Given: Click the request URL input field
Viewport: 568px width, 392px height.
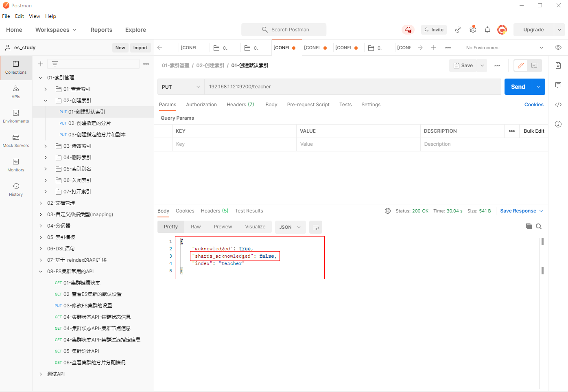Looking at the screenshot, I should click(352, 87).
